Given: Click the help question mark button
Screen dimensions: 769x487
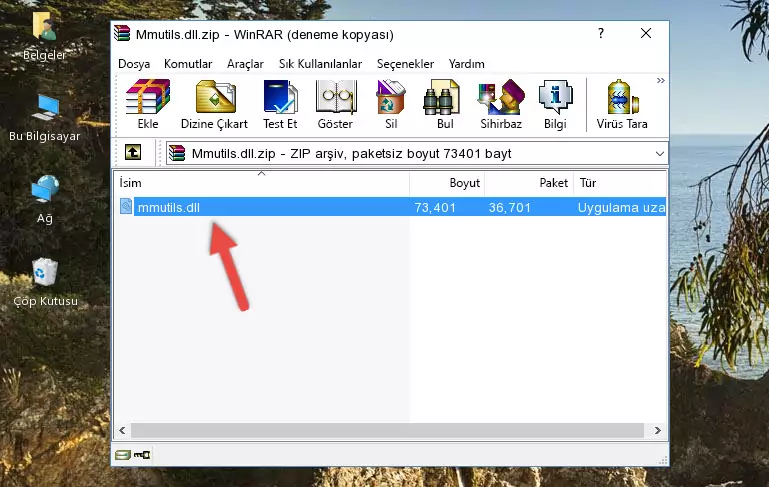Looking at the screenshot, I should pyautogui.click(x=601, y=33).
